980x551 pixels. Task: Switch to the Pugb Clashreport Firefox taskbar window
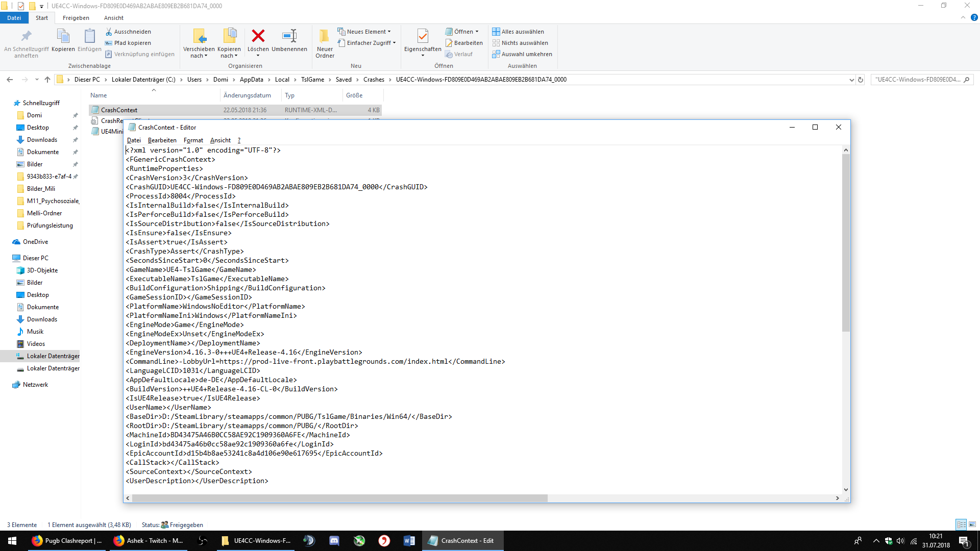(67, 541)
